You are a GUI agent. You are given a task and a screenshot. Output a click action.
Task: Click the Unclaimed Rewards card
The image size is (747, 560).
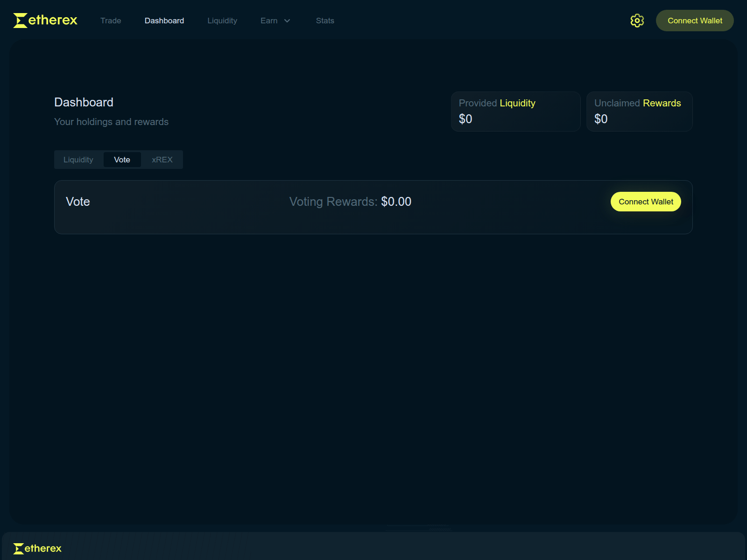[639, 112]
